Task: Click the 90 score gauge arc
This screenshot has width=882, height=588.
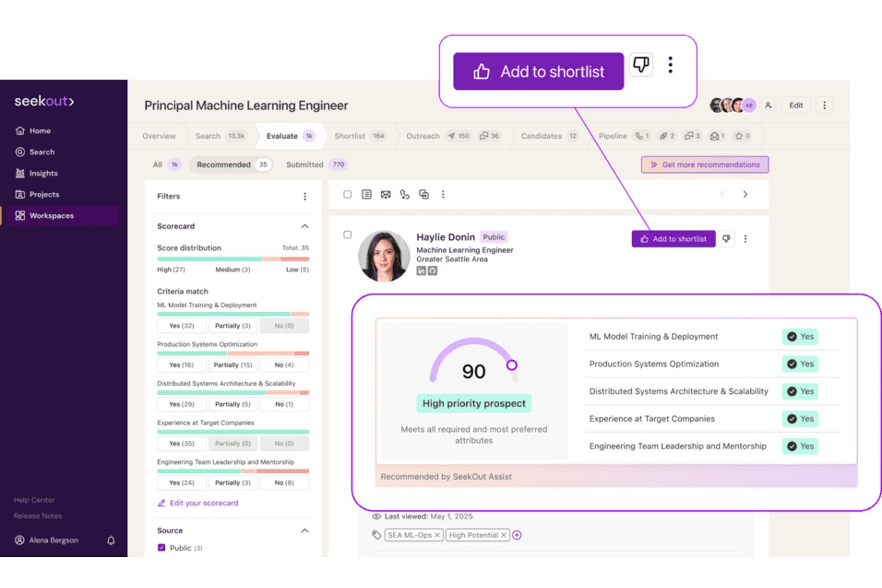Action: pos(474,359)
